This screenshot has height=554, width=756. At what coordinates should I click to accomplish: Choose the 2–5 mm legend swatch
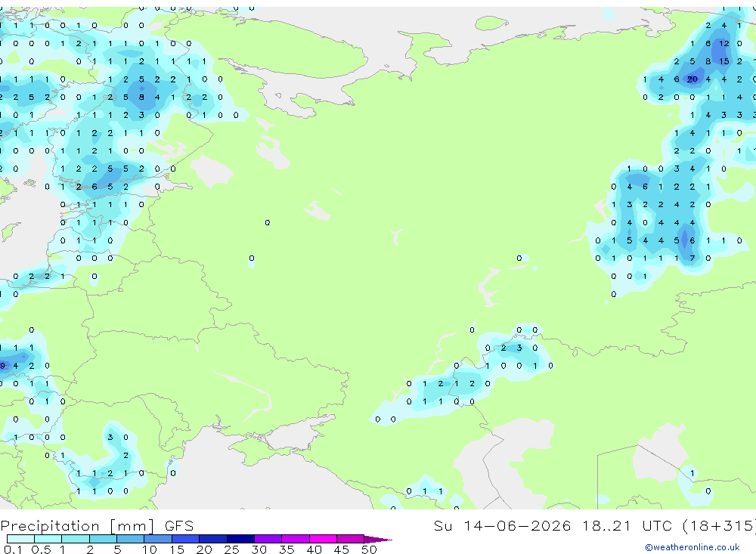coord(103,539)
